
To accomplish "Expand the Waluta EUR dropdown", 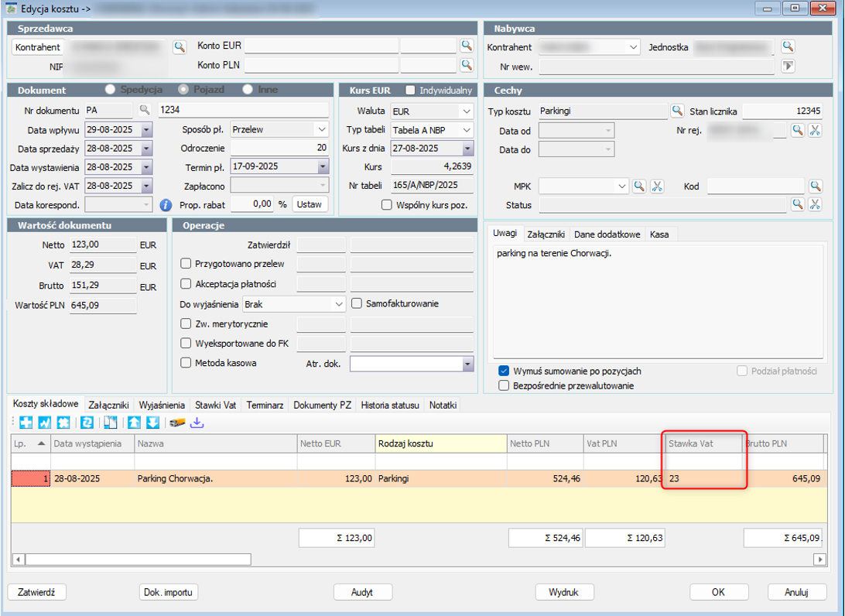I will tap(466, 111).
